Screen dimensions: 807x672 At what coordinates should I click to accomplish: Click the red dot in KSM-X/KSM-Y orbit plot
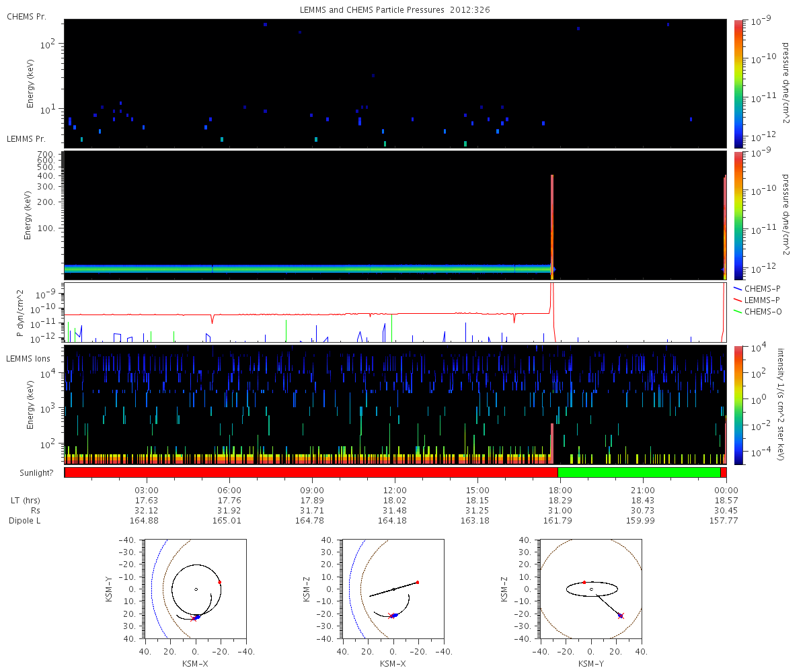coord(219,582)
